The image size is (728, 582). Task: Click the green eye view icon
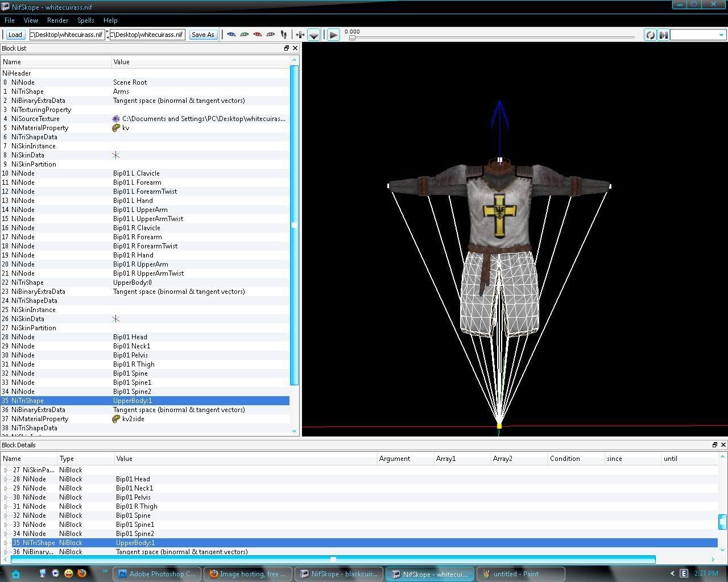pos(244,35)
